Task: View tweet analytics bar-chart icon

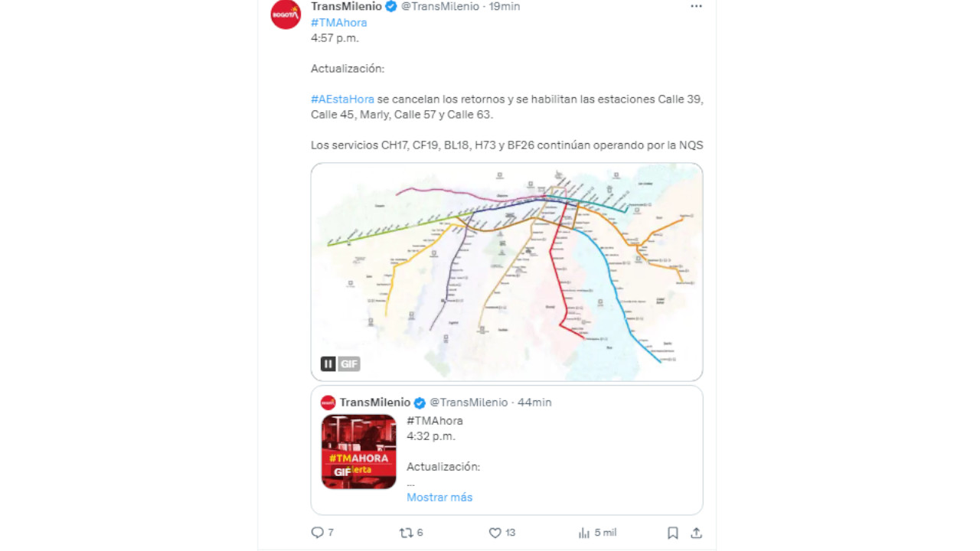Action: click(x=584, y=533)
